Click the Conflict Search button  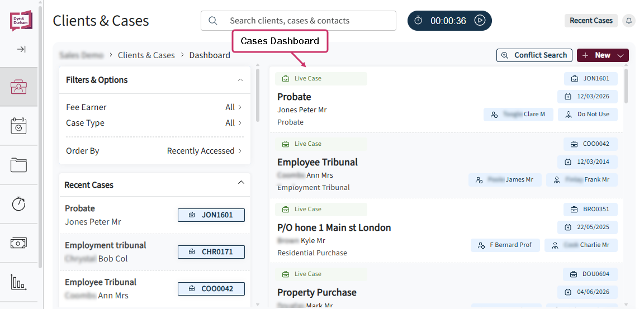534,55
